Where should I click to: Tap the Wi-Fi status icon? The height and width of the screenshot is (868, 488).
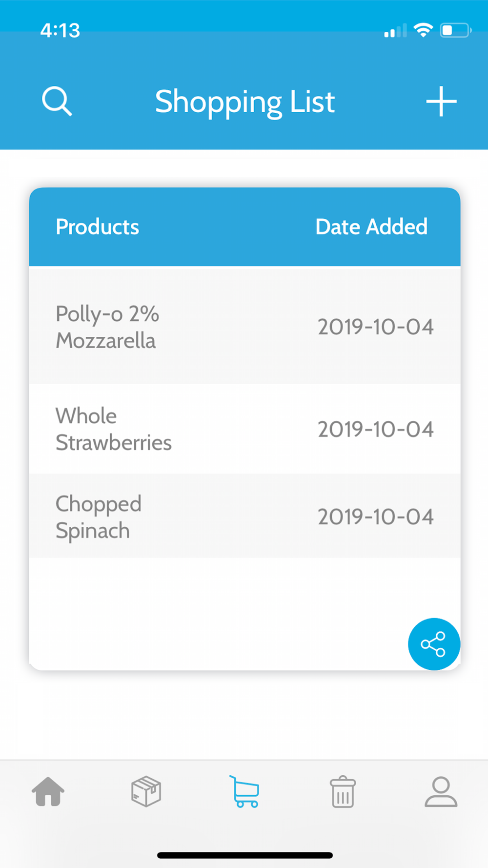[x=423, y=30]
